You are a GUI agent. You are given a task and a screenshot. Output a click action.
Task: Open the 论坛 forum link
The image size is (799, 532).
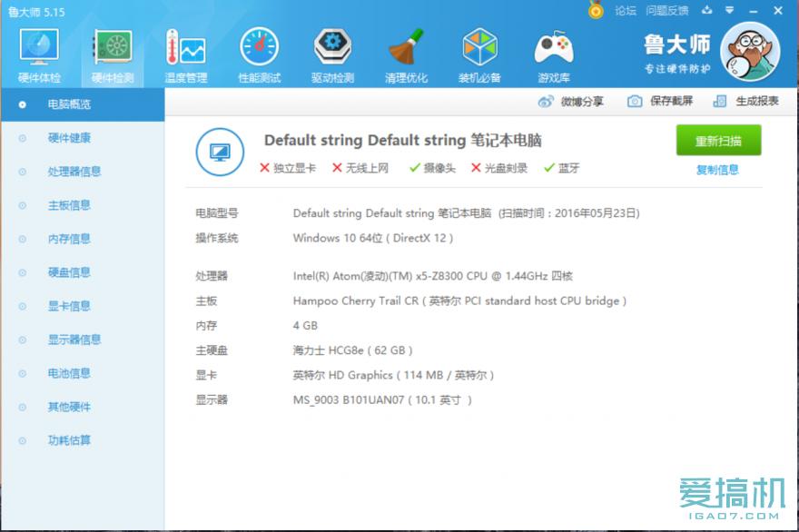click(x=626, y=11)
